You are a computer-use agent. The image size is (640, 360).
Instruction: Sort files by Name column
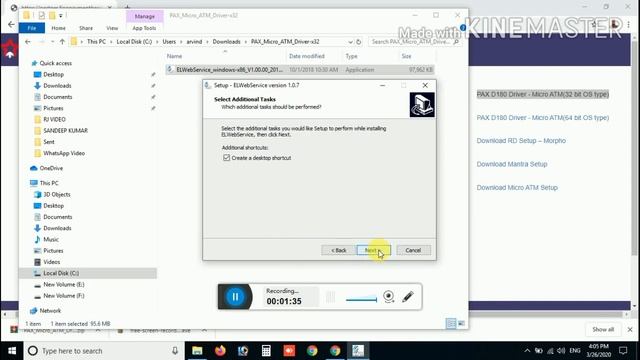[174, 56]
